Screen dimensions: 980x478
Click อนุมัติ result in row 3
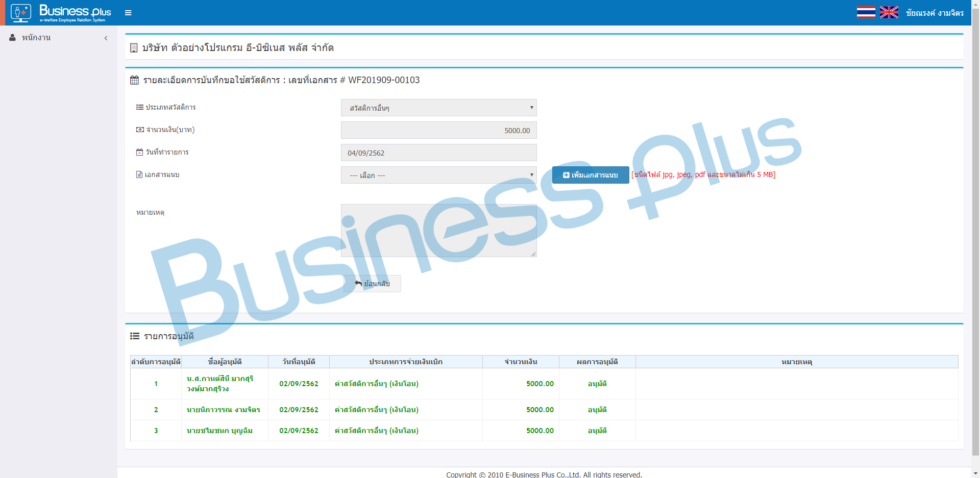597,431
